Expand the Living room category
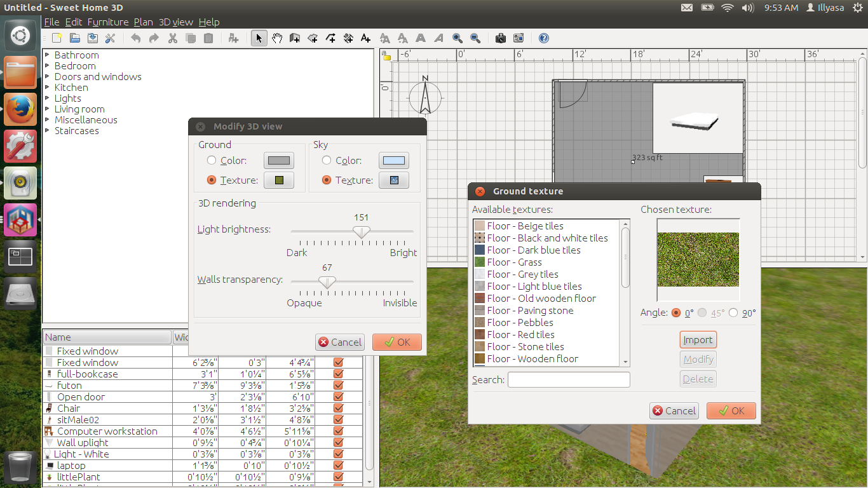The width and height of the screenshot is (868, 488). 48,109
